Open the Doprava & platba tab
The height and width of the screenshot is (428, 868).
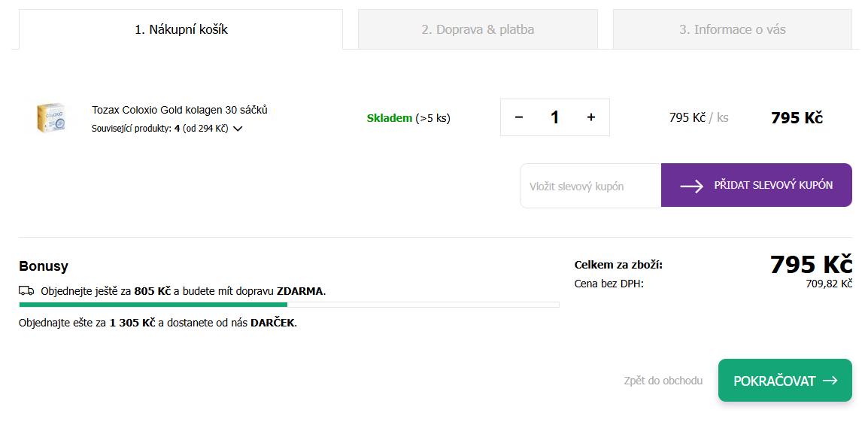tap(478, 30)
